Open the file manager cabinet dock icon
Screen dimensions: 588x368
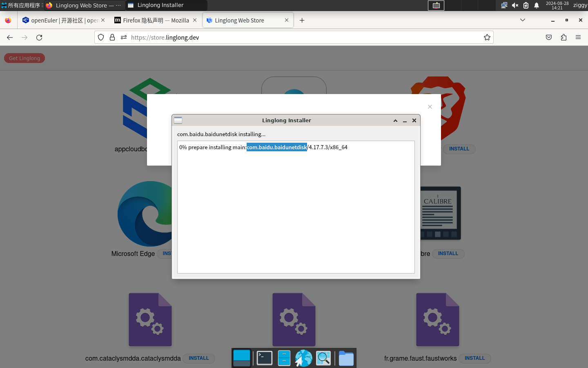pyautogui.click(x=284, y=358)
